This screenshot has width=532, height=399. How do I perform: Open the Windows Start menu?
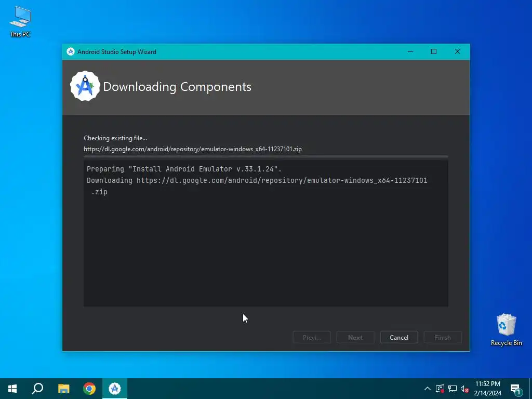(x=12, y=389)
